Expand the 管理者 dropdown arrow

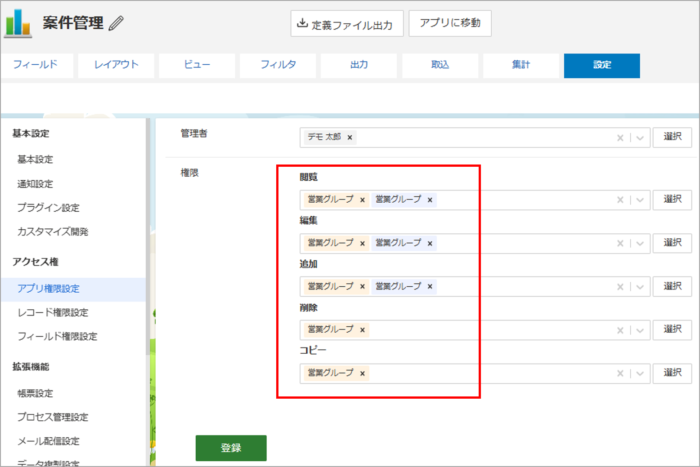[639, 138]
